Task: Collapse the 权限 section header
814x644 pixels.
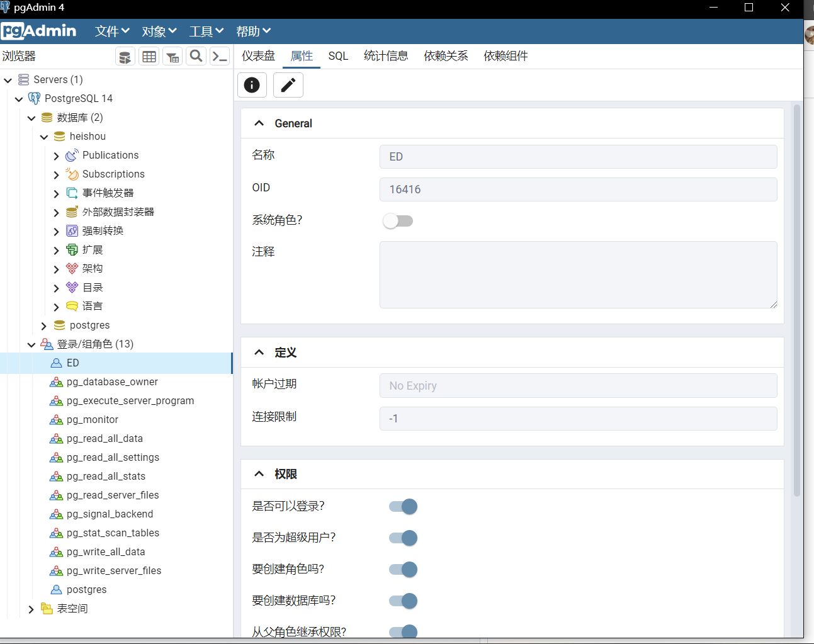Action: click(x=259, y=474)
